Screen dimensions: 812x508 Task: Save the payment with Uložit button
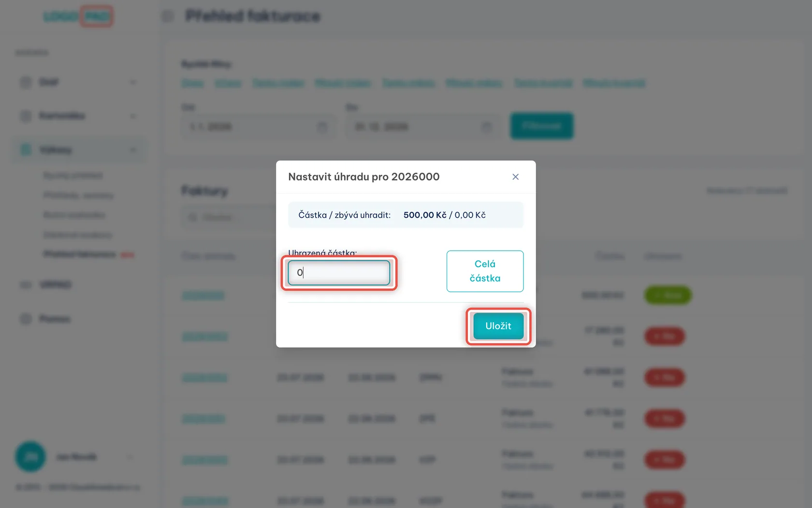click(x=498, y=326)
